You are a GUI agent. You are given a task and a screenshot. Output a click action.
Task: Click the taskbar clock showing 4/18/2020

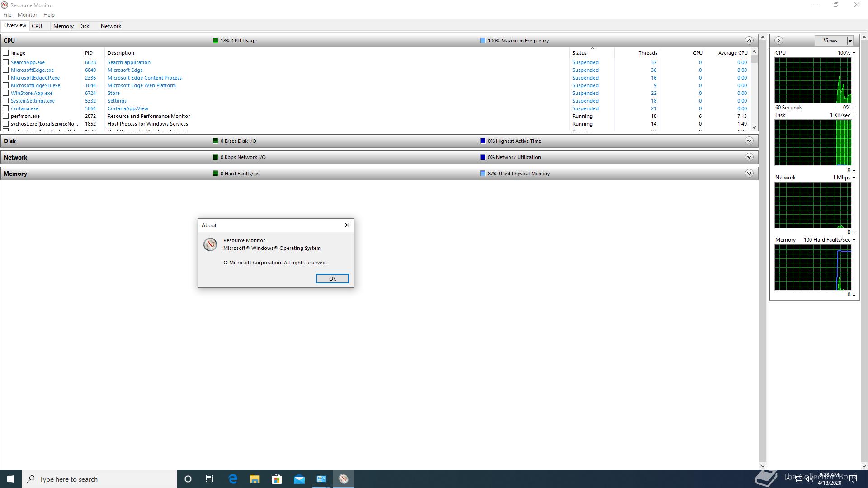pos(829,479)
